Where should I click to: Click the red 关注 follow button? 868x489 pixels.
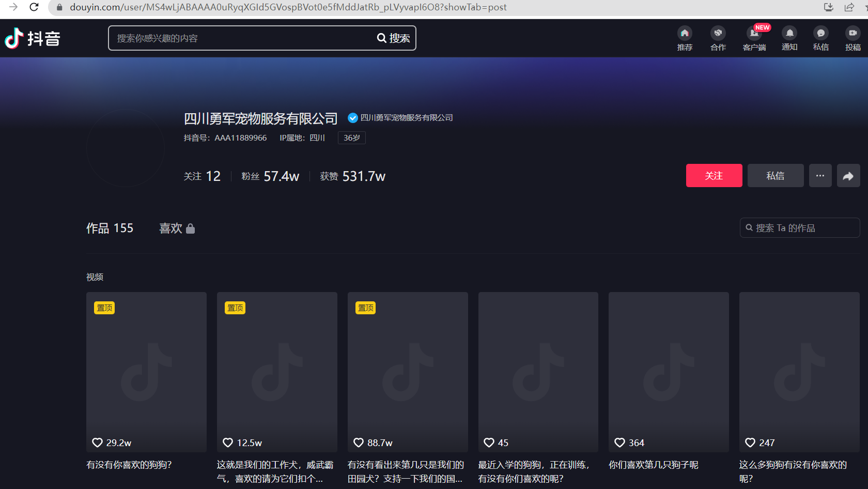tap(714, 175)
